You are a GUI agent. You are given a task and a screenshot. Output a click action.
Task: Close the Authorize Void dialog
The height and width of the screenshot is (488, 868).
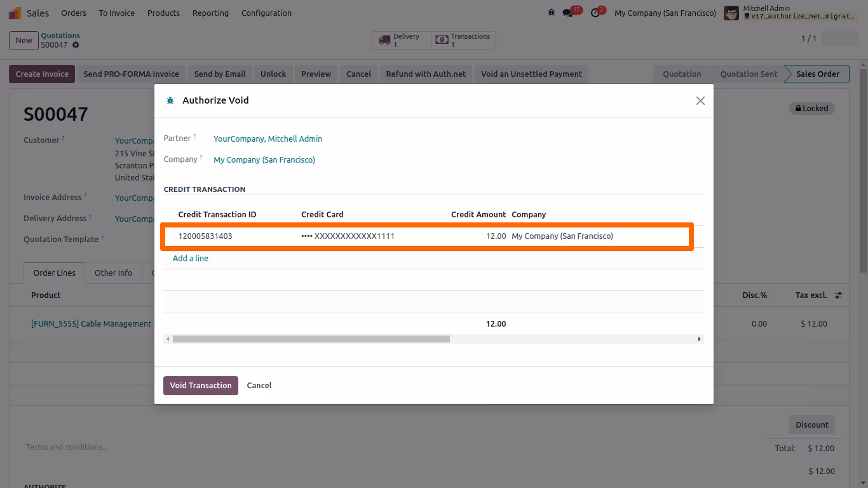pyautogui.click(x=700, y=100)
